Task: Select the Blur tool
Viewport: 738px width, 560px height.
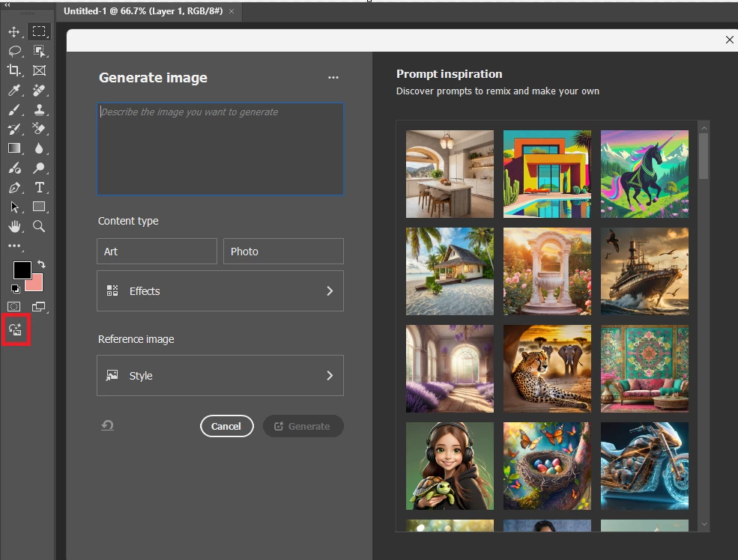Action: pyautogui.click(x=39, y=148)
